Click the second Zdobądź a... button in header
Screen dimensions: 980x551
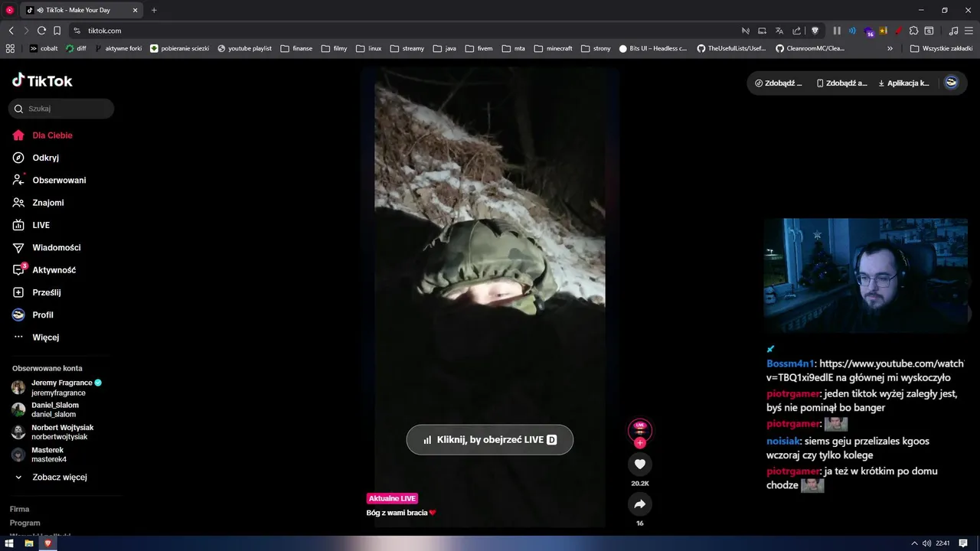click(x=842, y=83)
